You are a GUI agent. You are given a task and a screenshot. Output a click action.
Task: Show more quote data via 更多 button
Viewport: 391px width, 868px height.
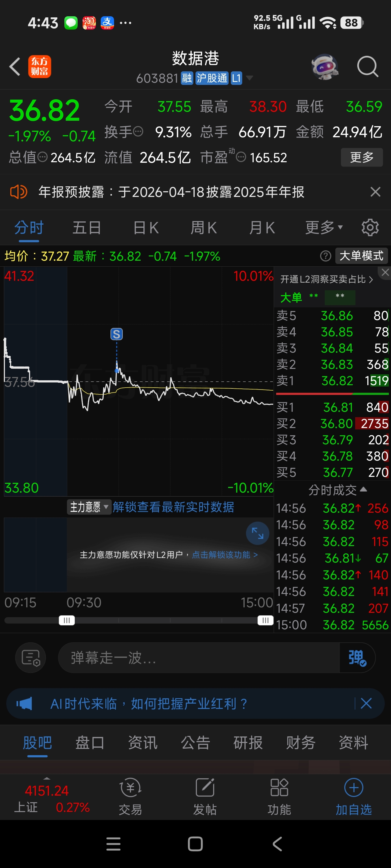pyautogui.click(x=362, y=157)
